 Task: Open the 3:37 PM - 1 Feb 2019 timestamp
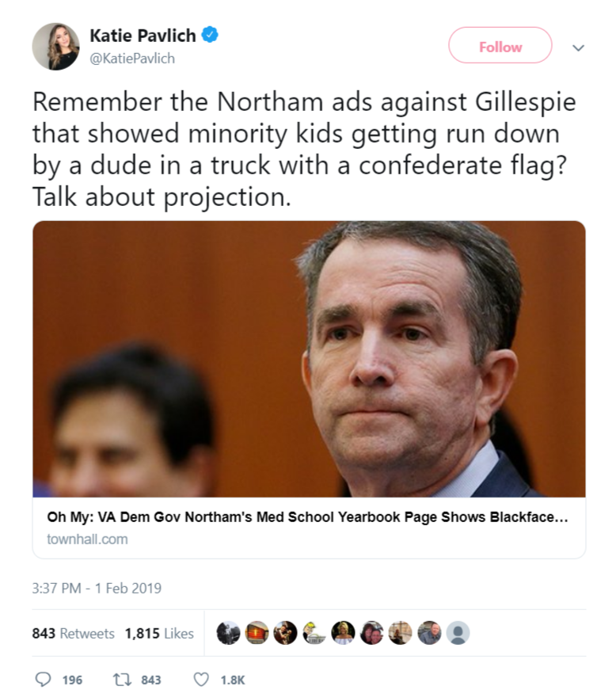pos(97,588)
